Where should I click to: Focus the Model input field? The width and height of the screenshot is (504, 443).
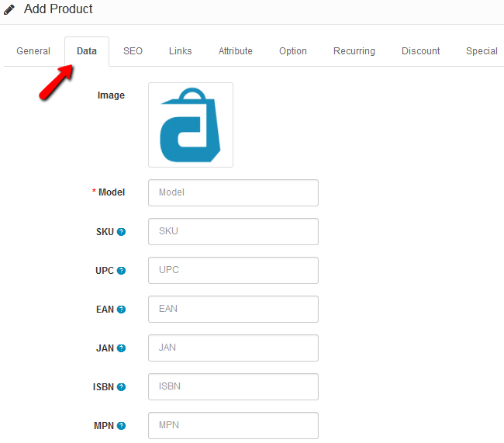pos(233,192)
